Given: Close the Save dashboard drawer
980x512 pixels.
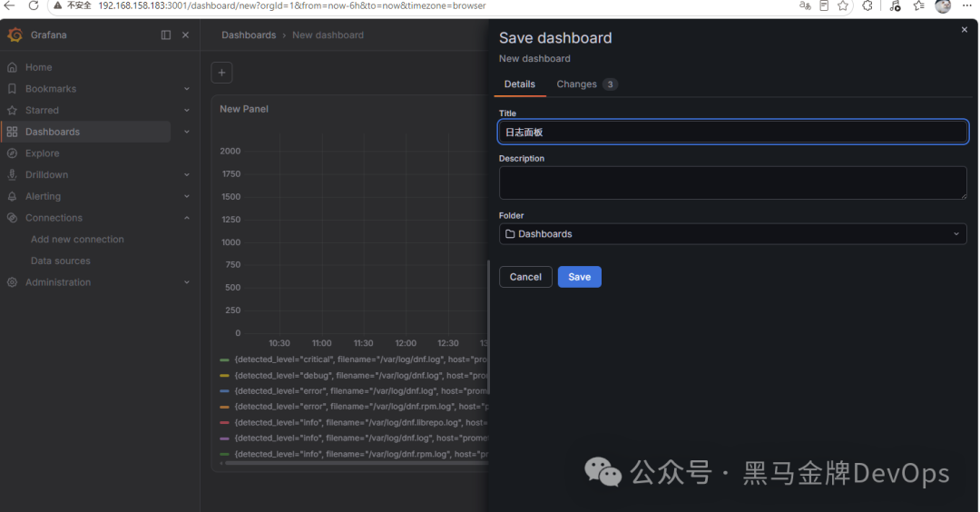Looking at the screenshot, I should (965, 29).
